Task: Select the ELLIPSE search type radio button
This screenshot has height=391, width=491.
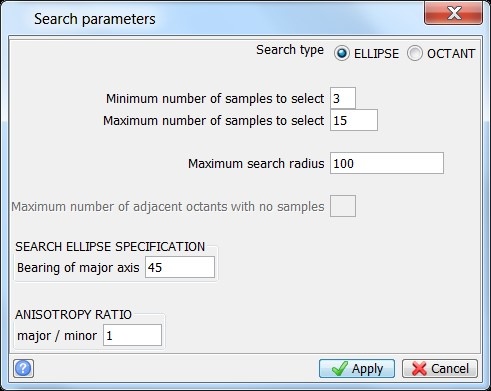Action: (x=341, y=53)
